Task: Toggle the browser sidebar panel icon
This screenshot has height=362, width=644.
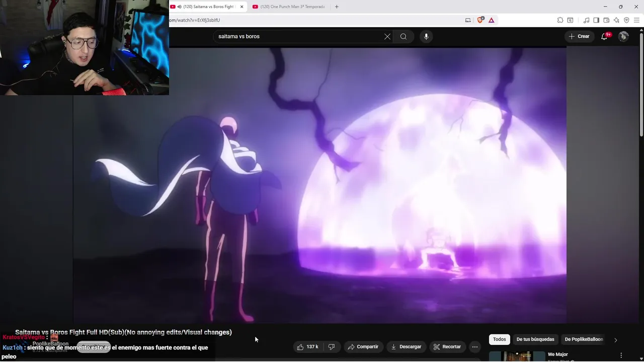Action: [596, 20]
